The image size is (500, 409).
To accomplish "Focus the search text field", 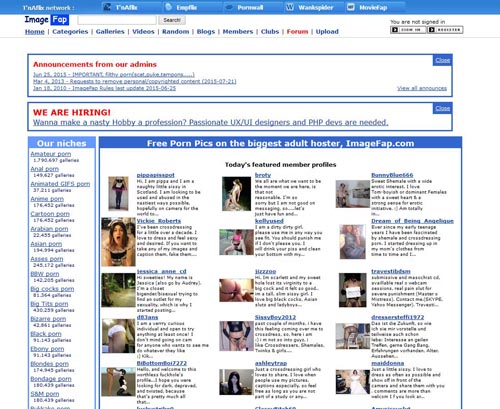I will click(117, 20).
